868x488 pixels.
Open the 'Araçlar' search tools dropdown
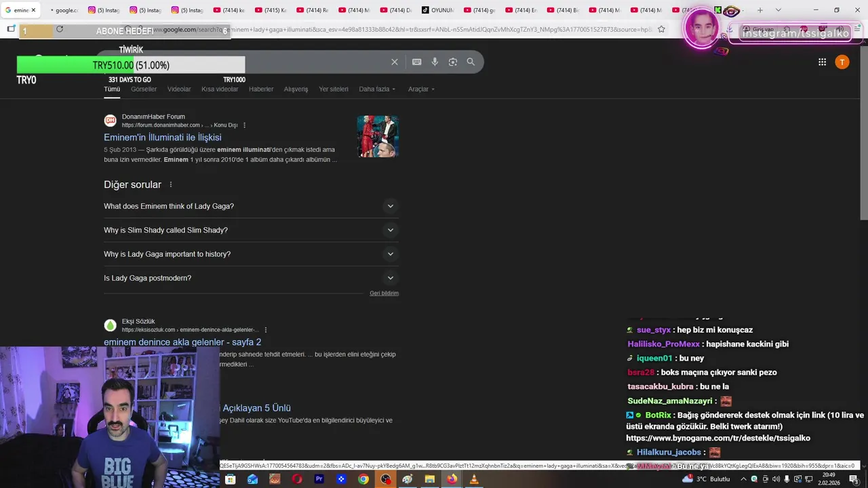click(421, 89)
